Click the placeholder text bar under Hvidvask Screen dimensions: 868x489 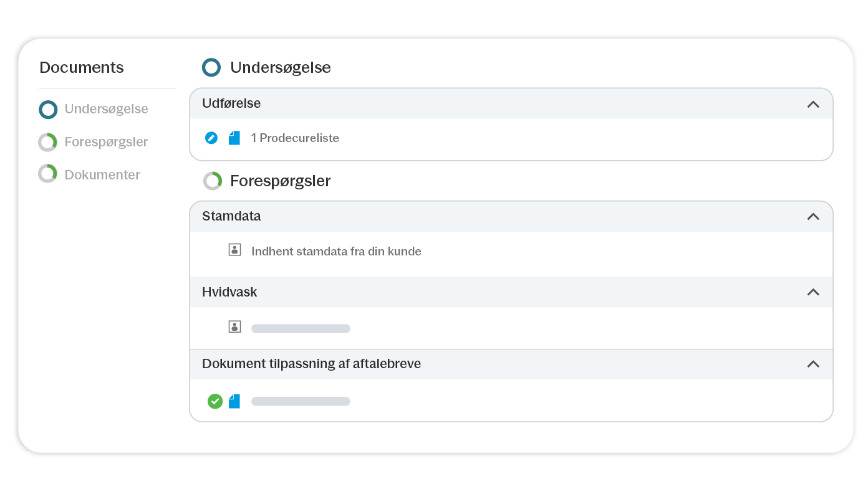click(301, 328)
